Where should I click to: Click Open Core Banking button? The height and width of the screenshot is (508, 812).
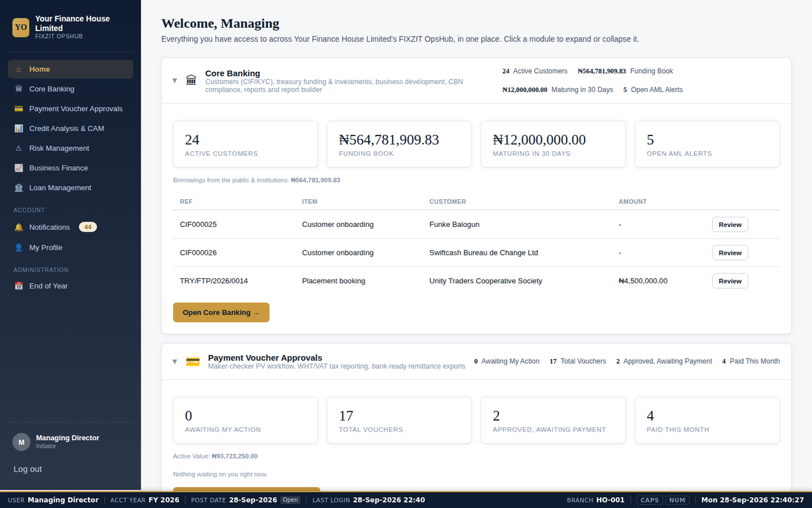(221, 313)
